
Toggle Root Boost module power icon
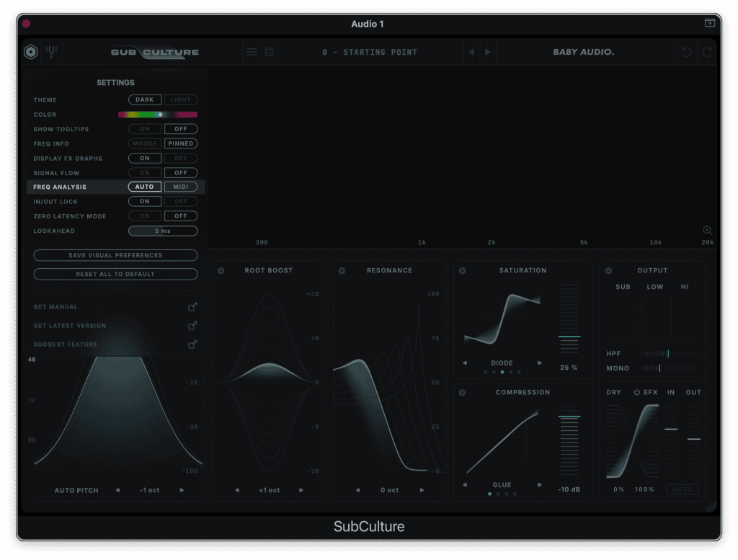221,270
